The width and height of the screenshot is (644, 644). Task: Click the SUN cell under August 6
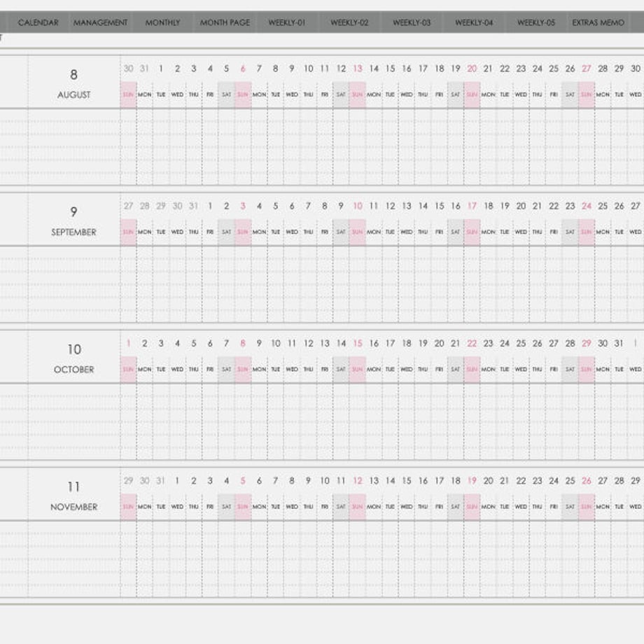click(x=243, y=95)
